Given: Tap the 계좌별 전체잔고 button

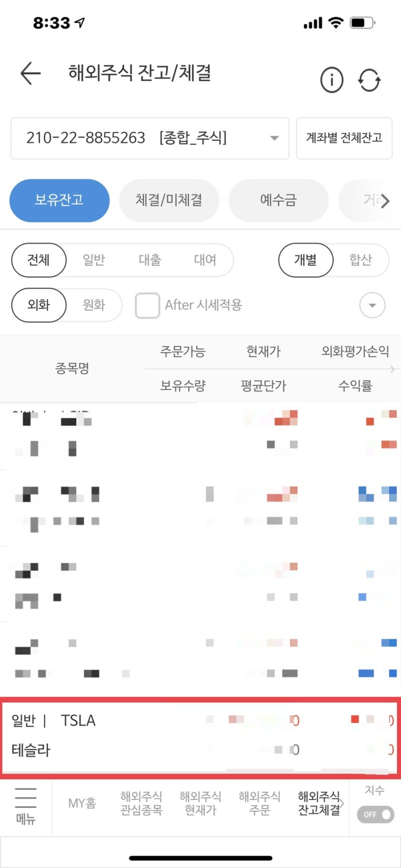Looking at the screenshot, I should 344,138.
